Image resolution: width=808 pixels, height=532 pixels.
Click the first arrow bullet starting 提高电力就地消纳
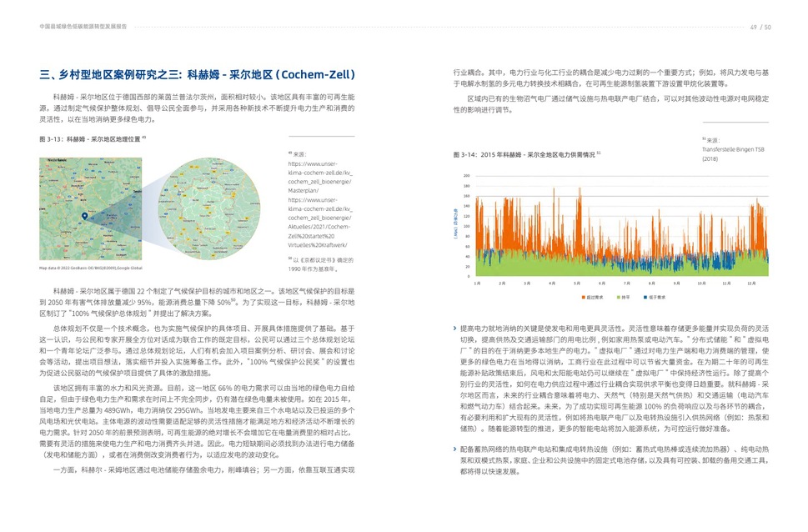pos(454,329)
